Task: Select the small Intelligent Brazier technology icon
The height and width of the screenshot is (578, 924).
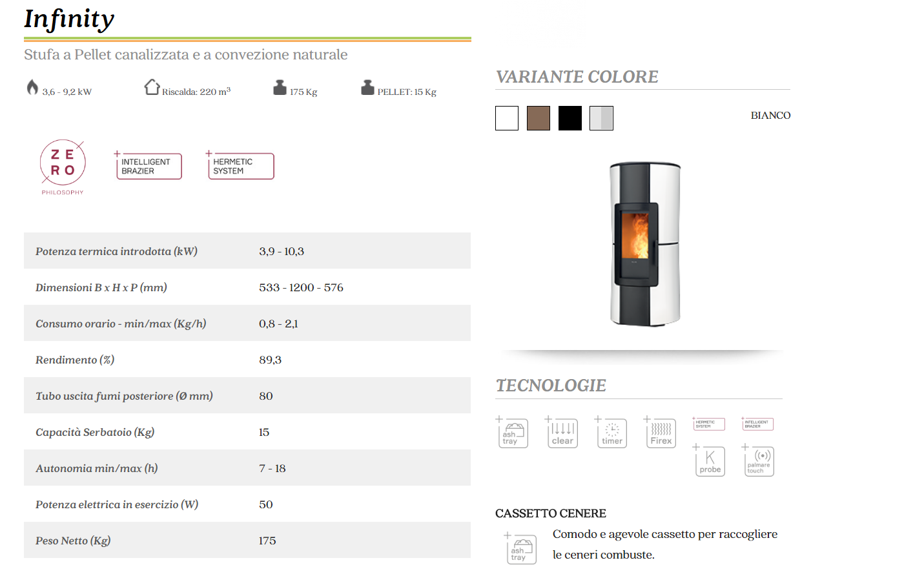Action: (x=758, y=424)
